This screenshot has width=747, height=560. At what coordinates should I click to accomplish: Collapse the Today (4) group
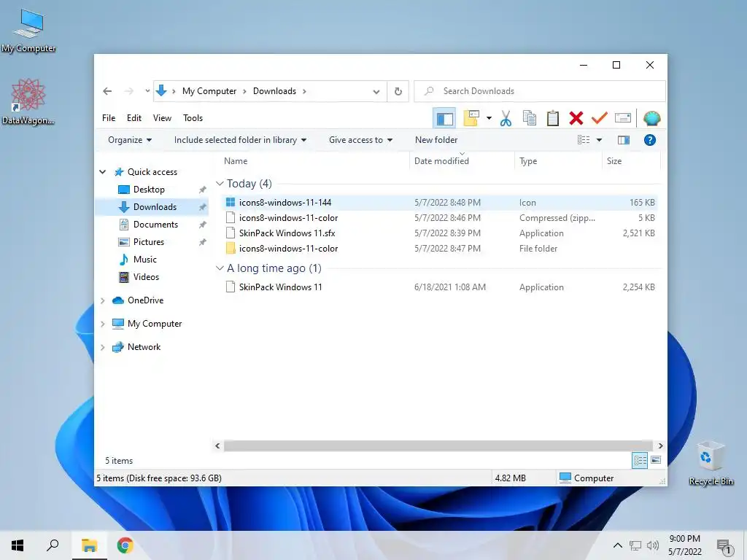pos(219,183)
